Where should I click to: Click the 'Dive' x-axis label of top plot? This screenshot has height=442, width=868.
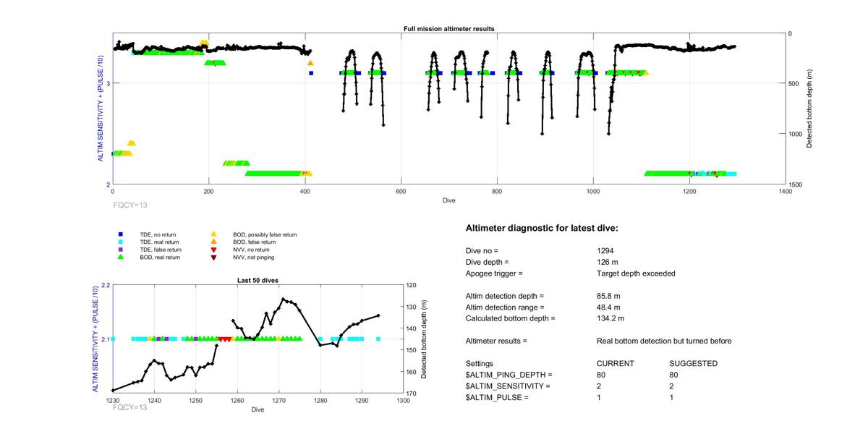point(448,200)
